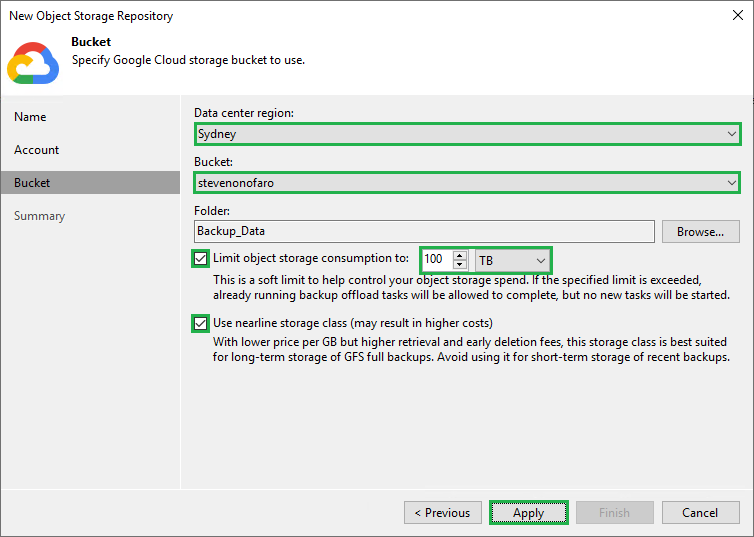Image resolution: width=754 pixels, height=537 pixels.
Task: Toggle Limit object storage consumption checkbox
Action: point(200,259)
